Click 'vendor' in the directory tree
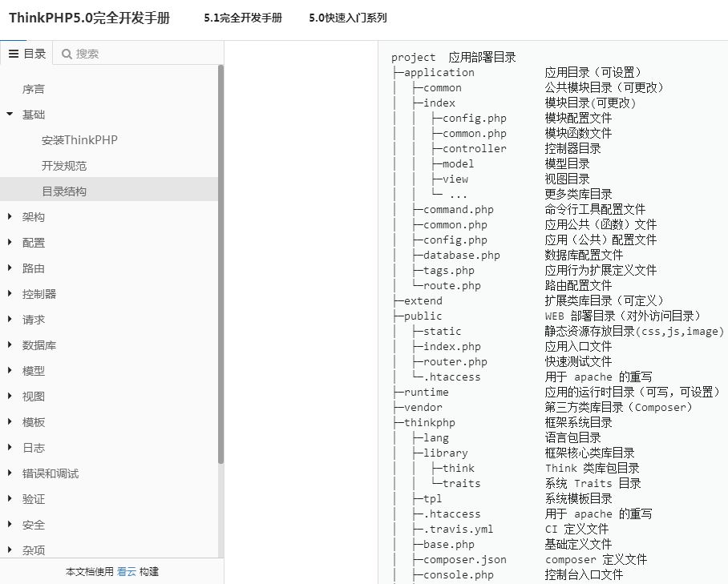728x584 pixels. [423, 408]
